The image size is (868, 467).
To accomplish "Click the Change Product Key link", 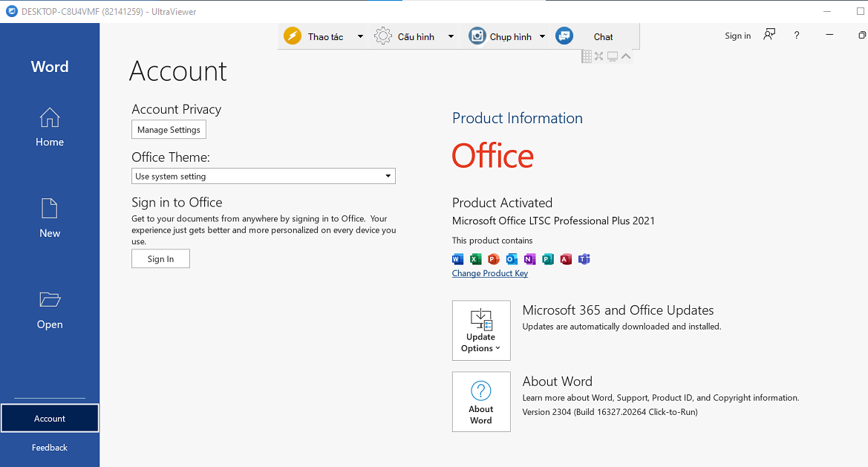I will point(490,273).
